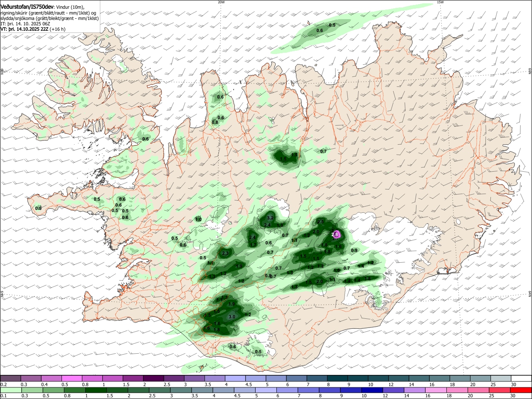Click the bright pink-magenta swatch between 0.5 and 0.8 in the top legend

point(71,378)
